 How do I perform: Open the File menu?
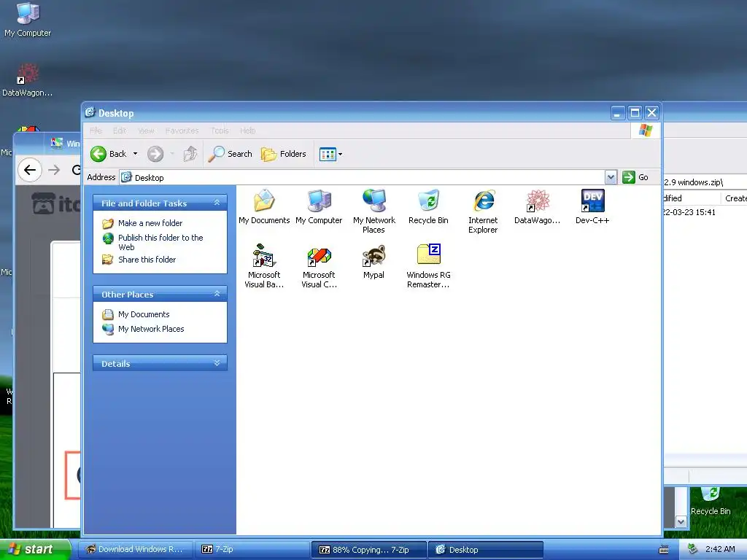tap(96, 131)
